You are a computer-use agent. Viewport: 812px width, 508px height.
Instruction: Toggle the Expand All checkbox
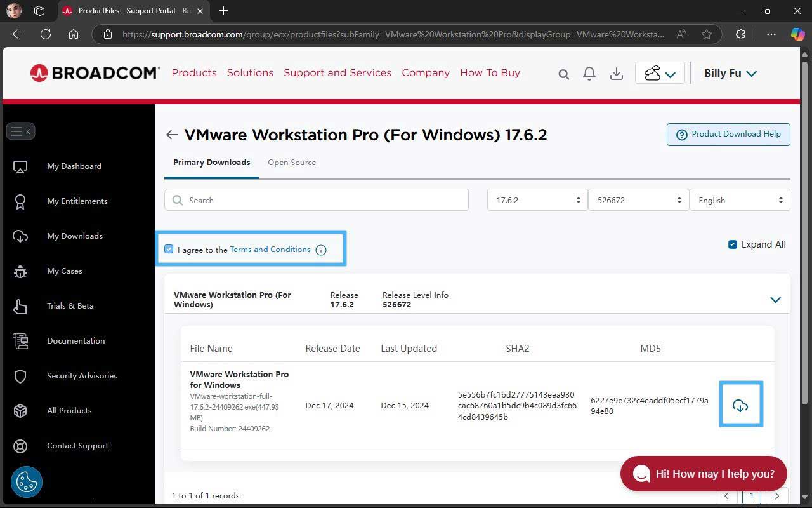tap(732, 244)
